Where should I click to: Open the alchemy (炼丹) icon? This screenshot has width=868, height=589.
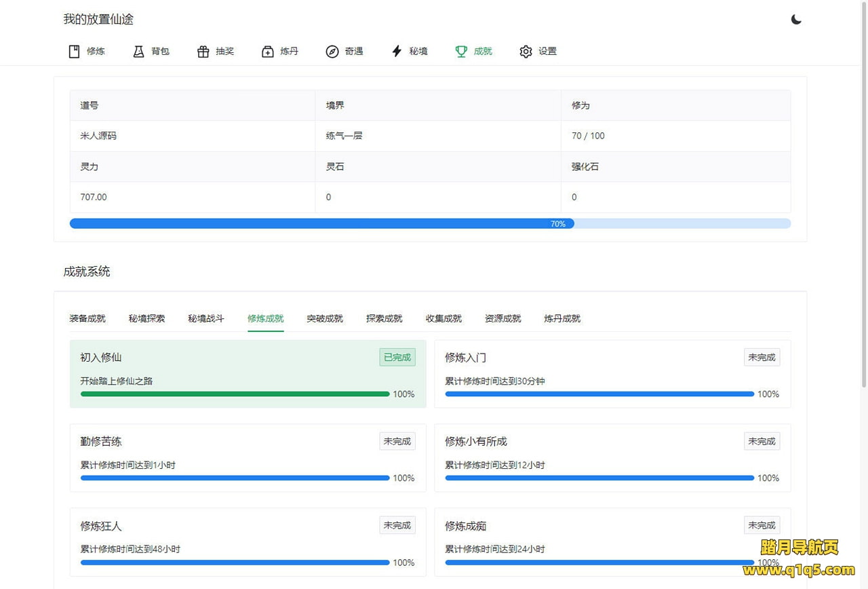(x=268, y=52)
